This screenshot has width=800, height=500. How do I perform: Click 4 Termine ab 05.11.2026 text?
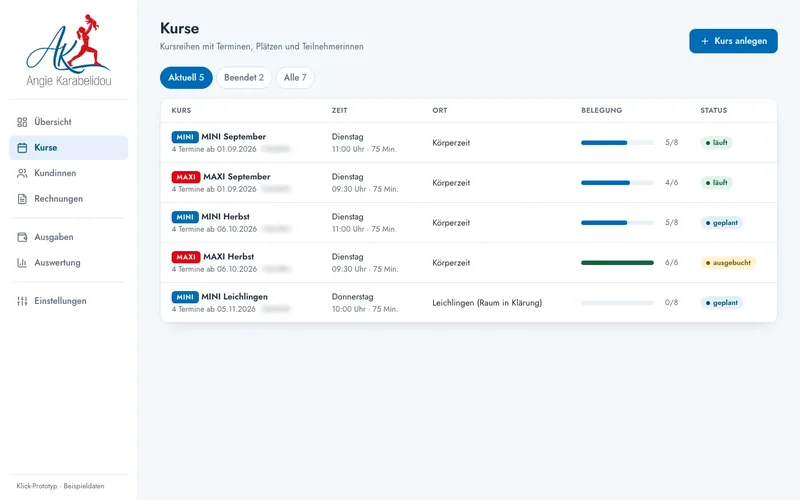tap(214, 309)
